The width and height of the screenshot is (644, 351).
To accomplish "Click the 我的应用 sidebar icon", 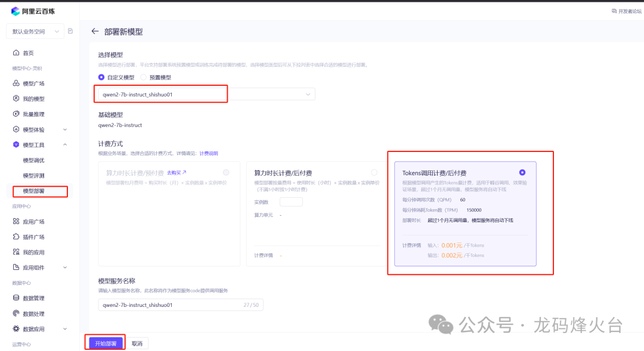I will pyautogui.click(x=16, y=252).
